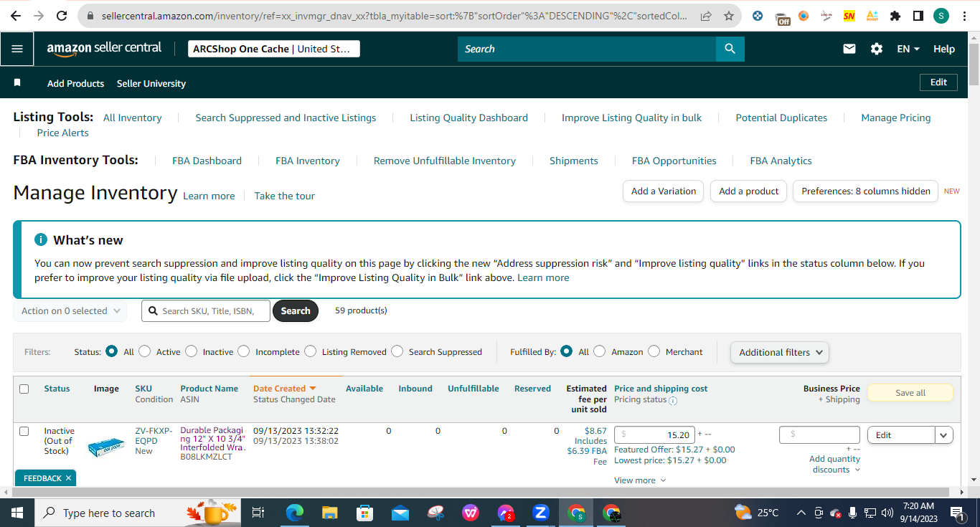Show hidden system tray icons
The image size is (980, 527).
click(801, 513)
